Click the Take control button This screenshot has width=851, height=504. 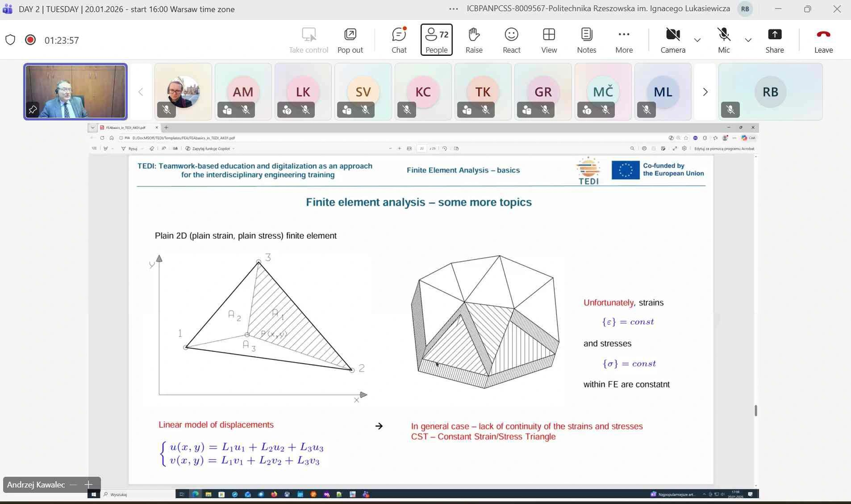tap(308, 40)
